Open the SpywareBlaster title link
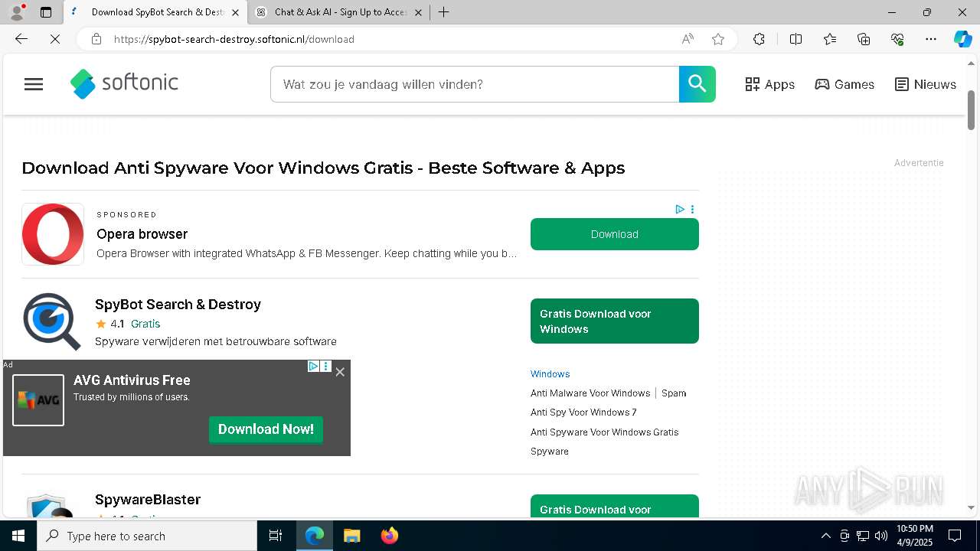 (148, 500)
